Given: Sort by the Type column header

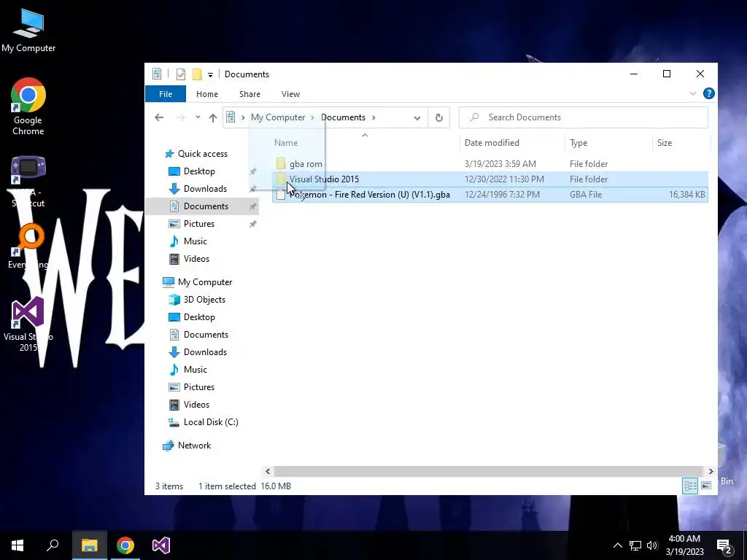Looking at the screenshot, I should (x=578, y=143).
